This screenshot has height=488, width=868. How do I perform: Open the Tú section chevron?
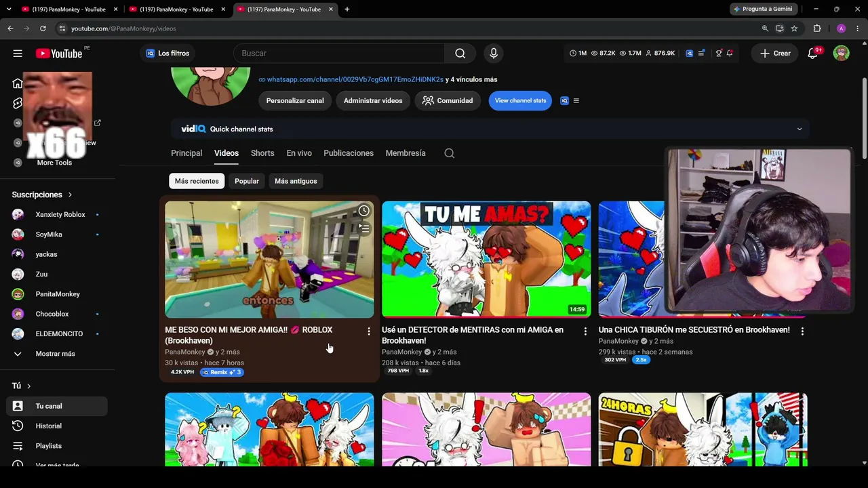tap(28, 386)
